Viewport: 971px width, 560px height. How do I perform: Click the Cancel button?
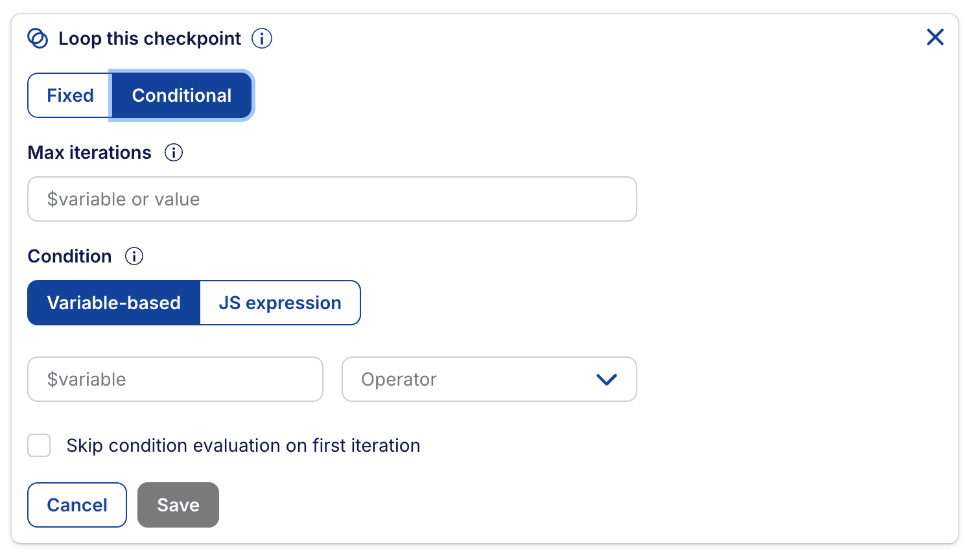pos(76,505)
